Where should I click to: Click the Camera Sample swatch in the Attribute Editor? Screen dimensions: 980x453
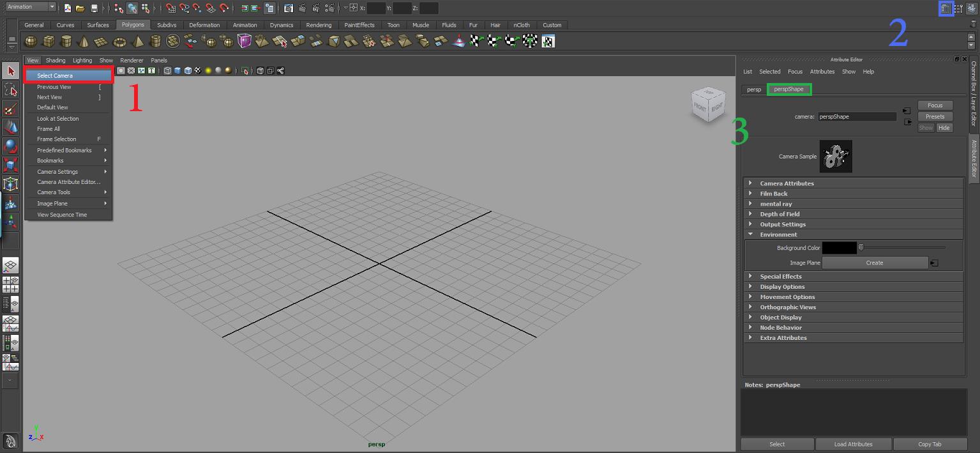836,156
